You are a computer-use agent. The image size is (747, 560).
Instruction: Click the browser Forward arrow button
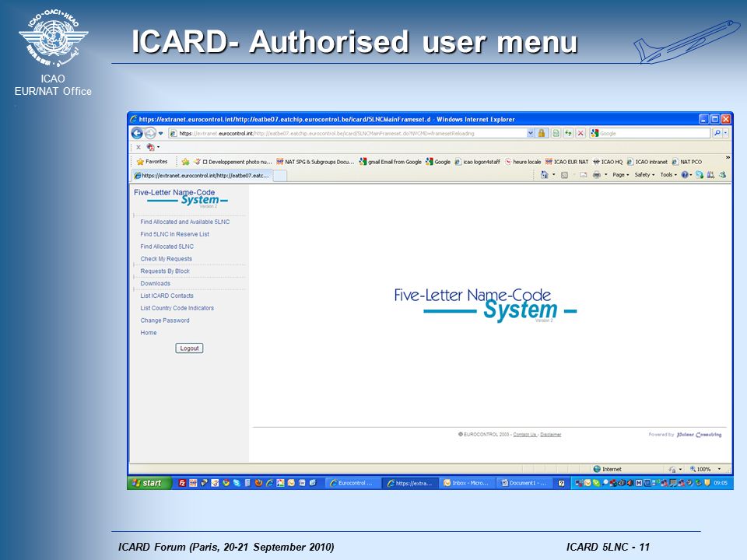coord(150,133)
